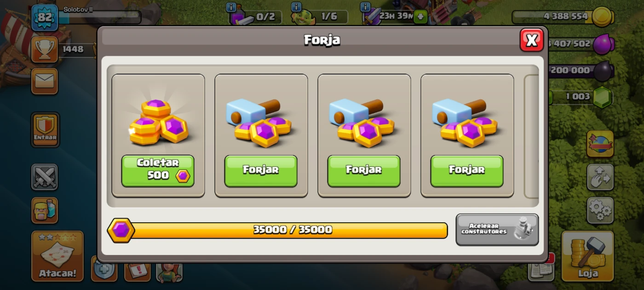Screen dimensions: 644x290
Task: Open the settings gears icon
Action: coord(600,210)
